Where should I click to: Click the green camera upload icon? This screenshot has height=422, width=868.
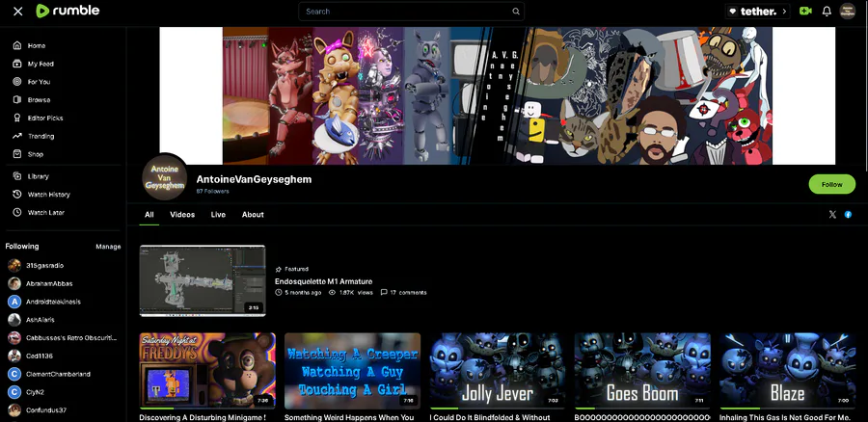(x=805, y=11)
